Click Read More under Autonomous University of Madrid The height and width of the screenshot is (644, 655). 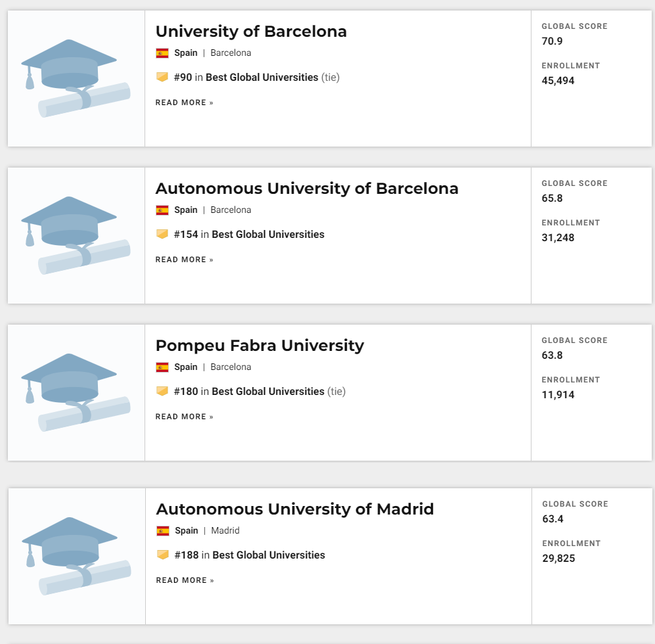coord(185,580)
